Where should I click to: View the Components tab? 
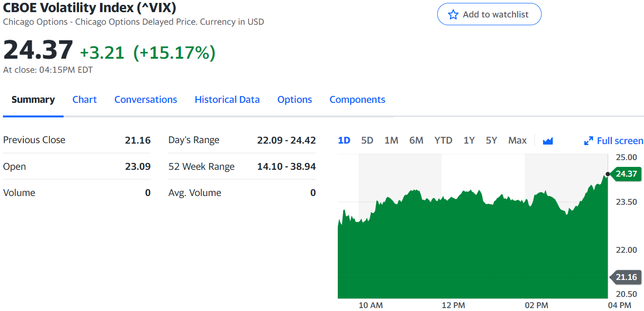[x=357, y=99]
